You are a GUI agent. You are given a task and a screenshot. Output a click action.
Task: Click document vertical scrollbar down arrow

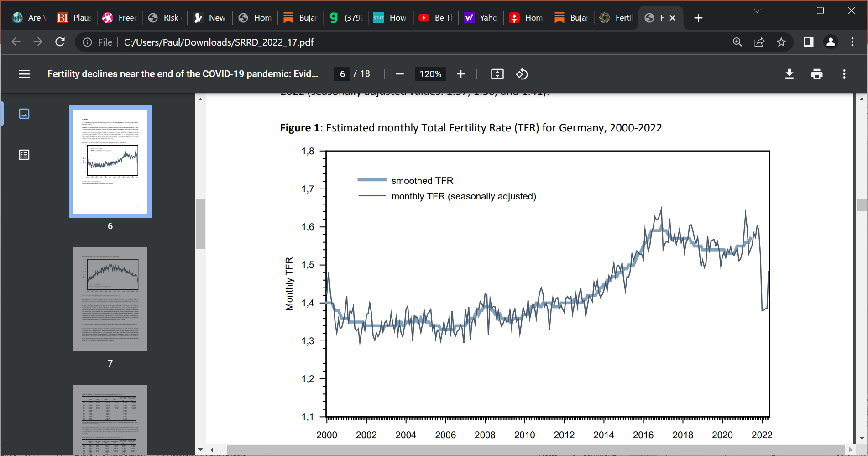tap(862, 438)
